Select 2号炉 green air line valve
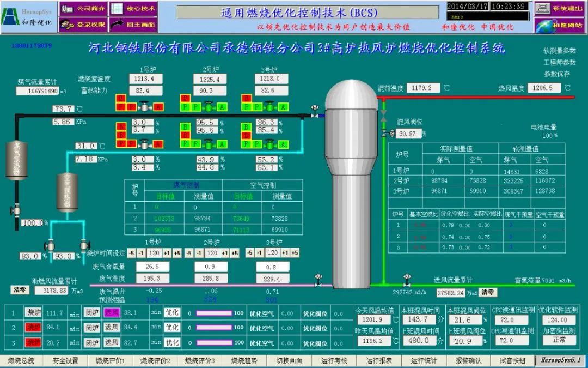 click(x=209, y=143)
